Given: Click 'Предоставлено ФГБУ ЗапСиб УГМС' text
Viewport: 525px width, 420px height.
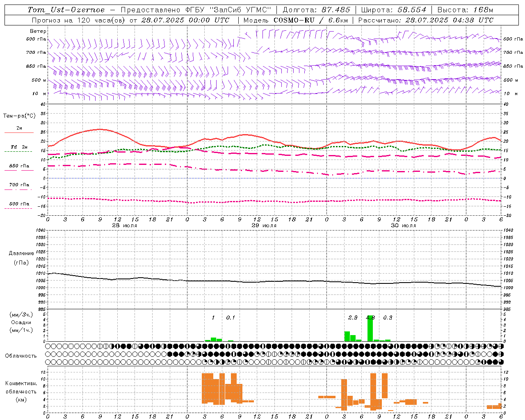Looking at the screenshot, I should coord(196,10).
